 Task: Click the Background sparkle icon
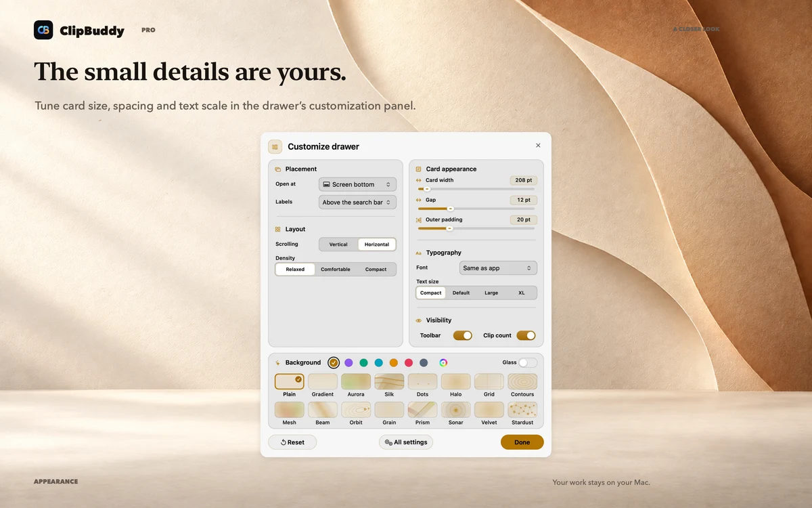pos(278,363)
